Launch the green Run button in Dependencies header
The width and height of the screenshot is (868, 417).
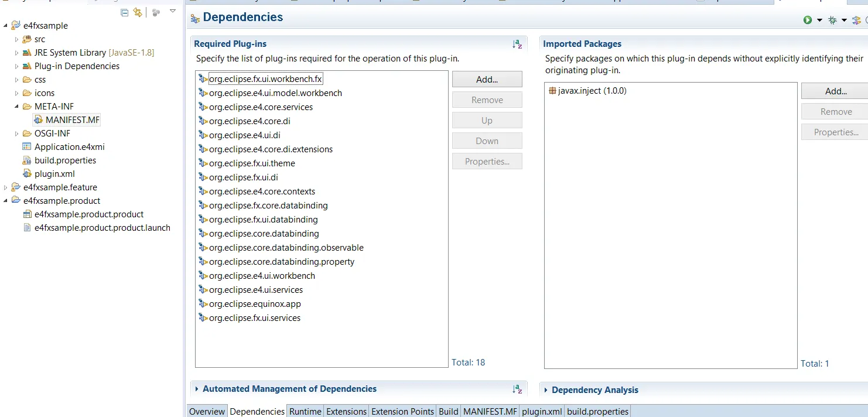coord(808,20)
